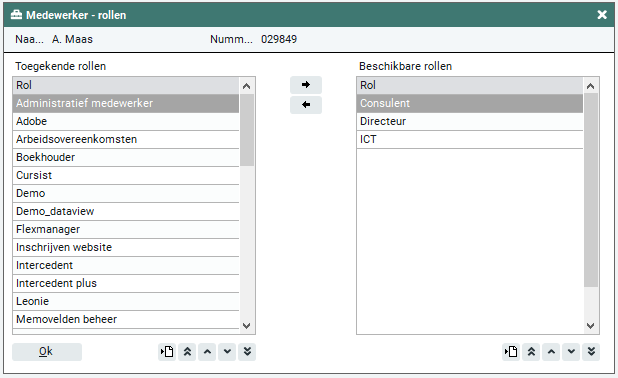Click export icon under Toegekende rollen list
618x378 pixels.
[167, 352]
